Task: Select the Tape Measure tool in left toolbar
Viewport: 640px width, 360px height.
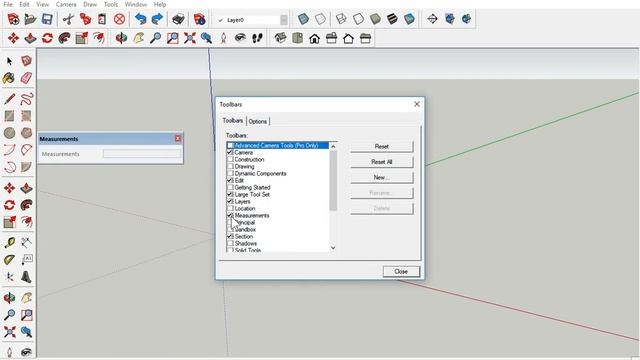Action: pyautogui.click(x=9, y=243)
